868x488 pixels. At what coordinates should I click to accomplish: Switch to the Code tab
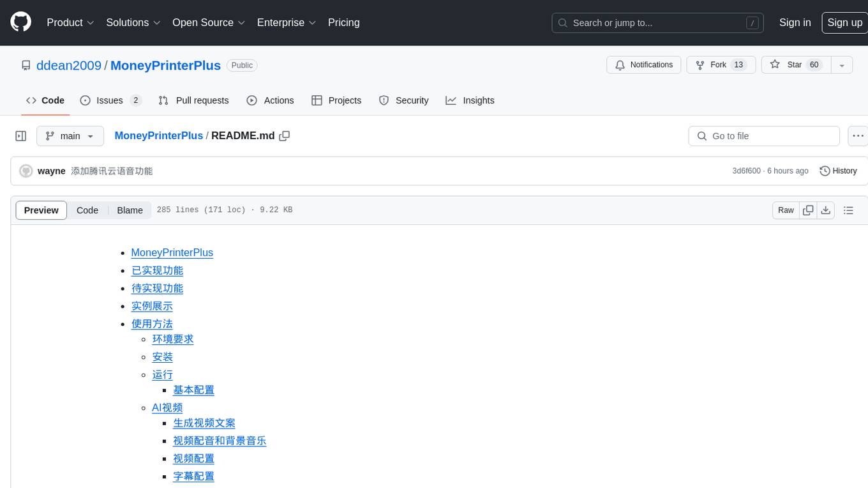tap(45, 100)
